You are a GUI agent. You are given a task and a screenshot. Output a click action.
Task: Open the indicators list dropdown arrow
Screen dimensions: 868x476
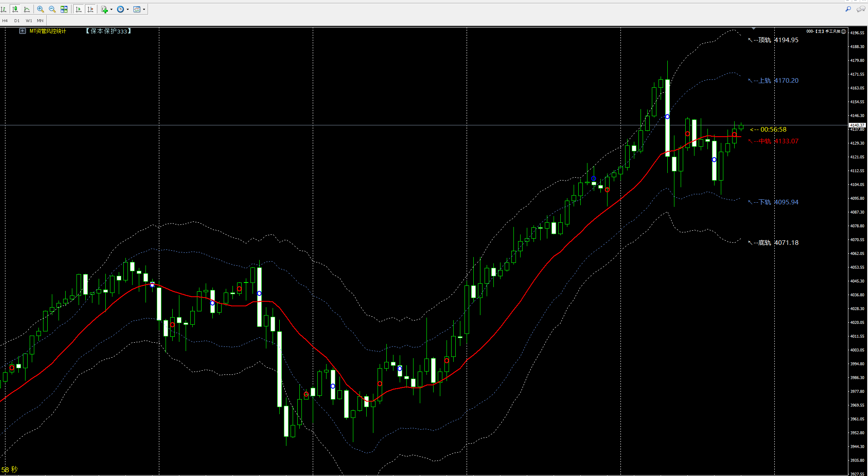pos(111,10)
